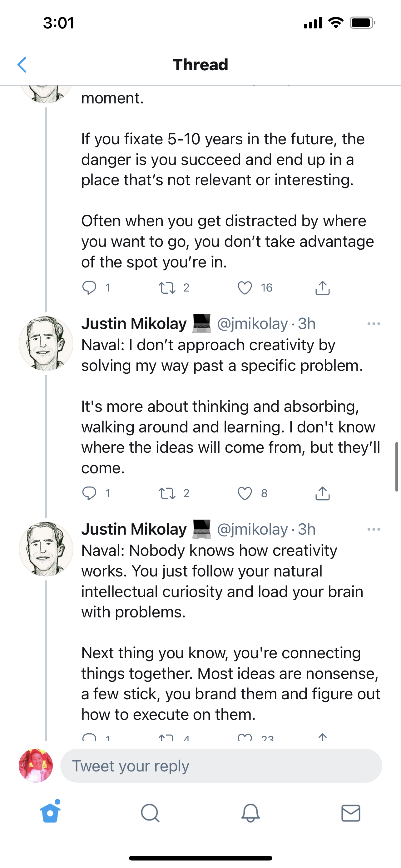Tap Justin Mikolay avatar beside 'Nobody knows' tweet
The width and height of the screenshot is (401, 868).
pos(46,549)
